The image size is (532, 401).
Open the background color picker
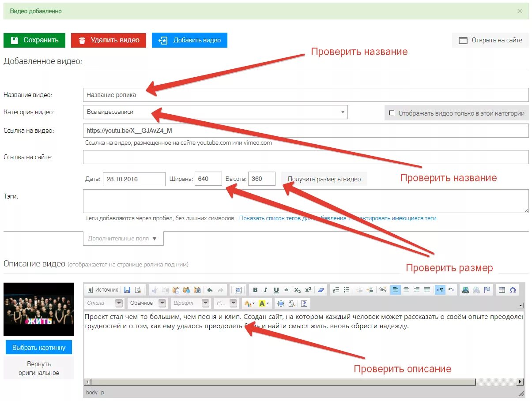tap(264, 303)
